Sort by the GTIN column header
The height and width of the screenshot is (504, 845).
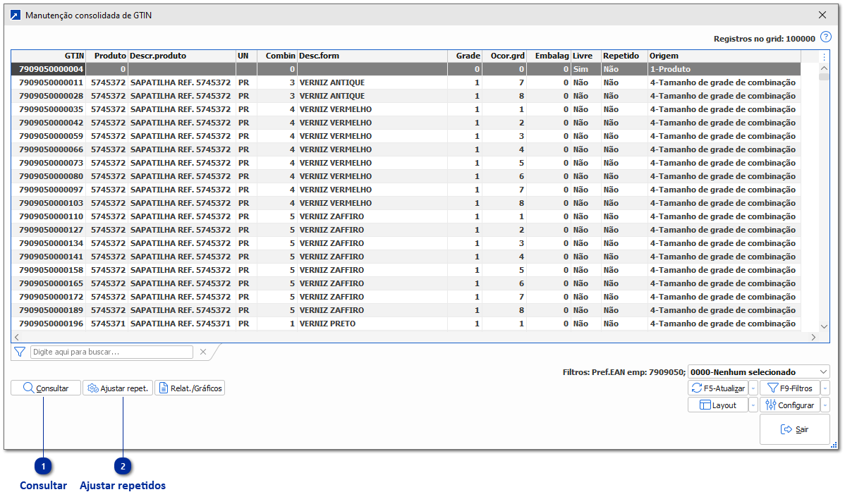pos(49,56)
